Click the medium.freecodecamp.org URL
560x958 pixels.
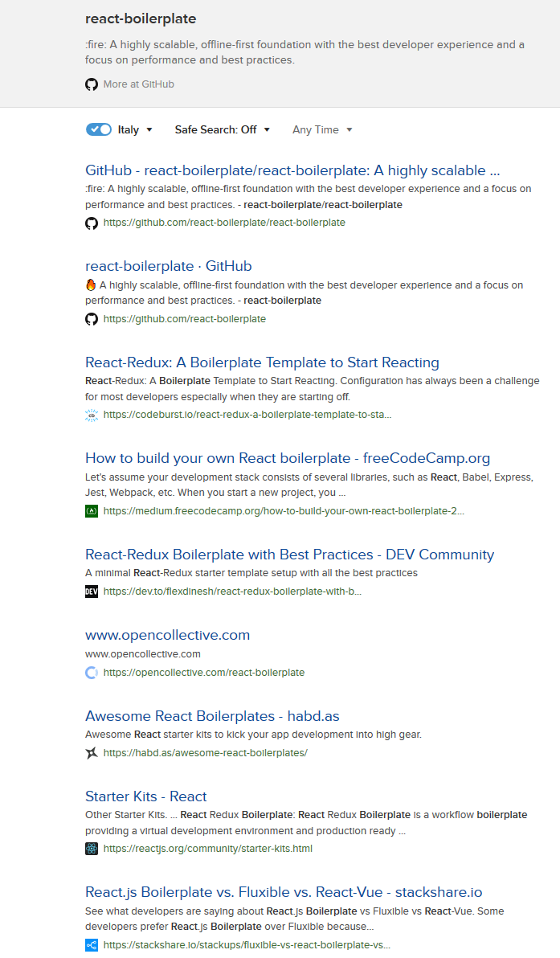click(x=284, y=511)
